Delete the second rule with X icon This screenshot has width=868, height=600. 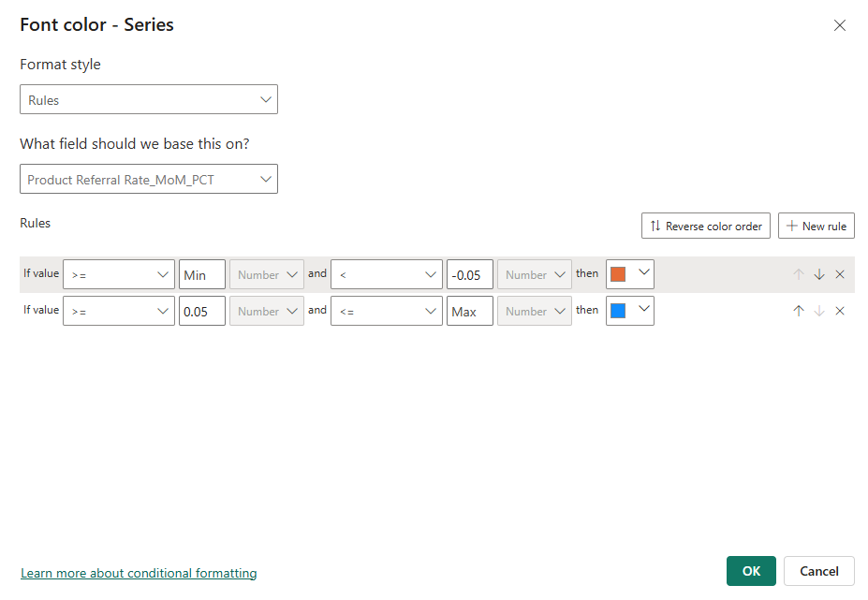[840, 311]
